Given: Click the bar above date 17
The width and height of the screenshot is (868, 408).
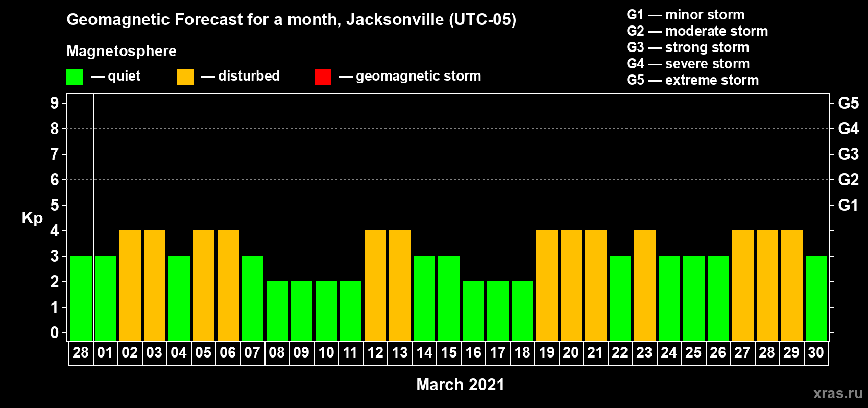Looking at the screenshot, I should [498, 311].
